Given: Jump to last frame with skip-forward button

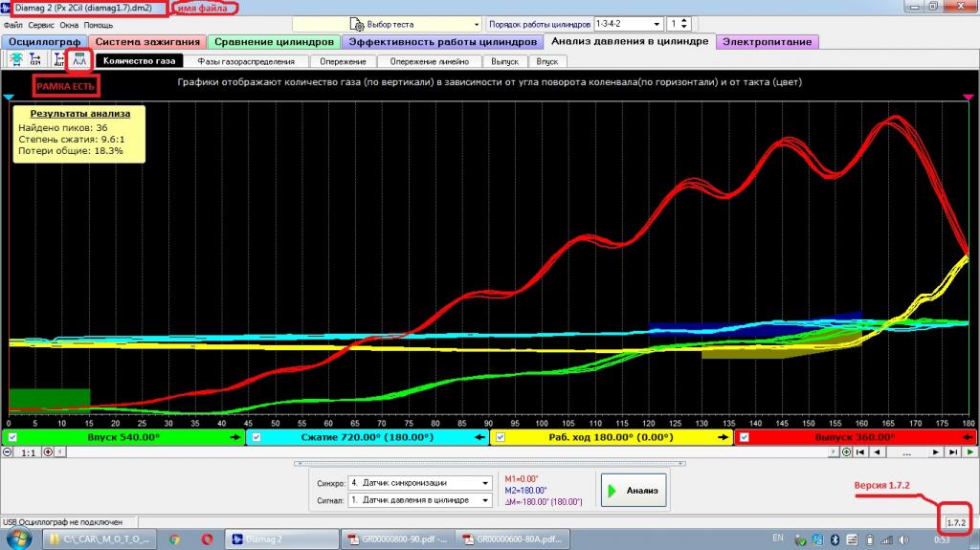Looking at the screenshot, I should [x=952, y=451].
